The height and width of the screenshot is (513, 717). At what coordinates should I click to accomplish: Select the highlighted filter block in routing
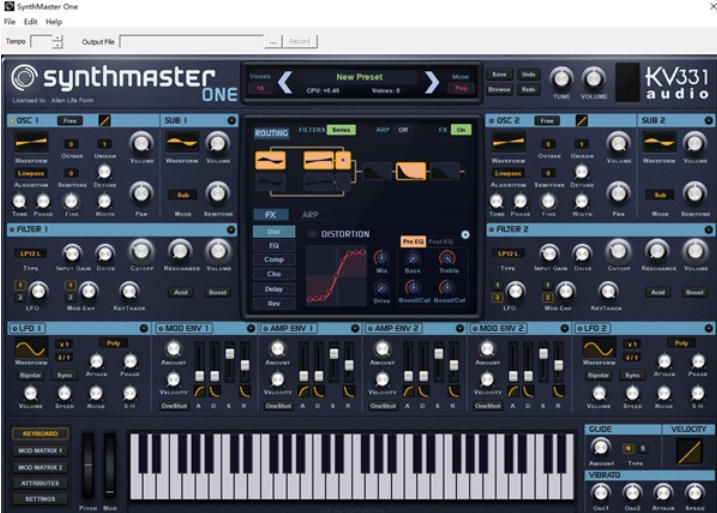(x=411, y=171)
